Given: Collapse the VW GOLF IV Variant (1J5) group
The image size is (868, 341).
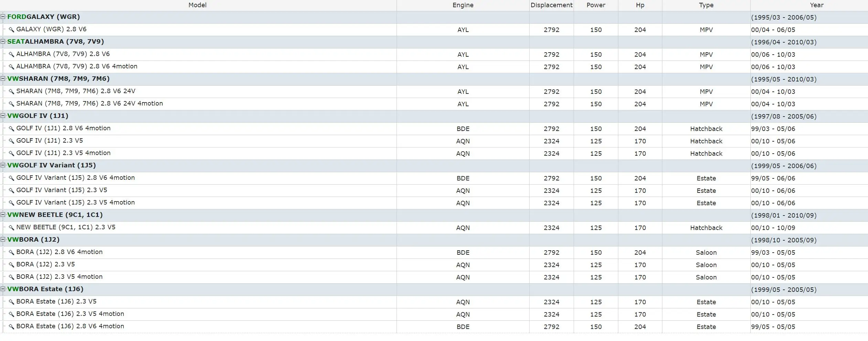Looking at the screenshot, I should pos(3,165).
